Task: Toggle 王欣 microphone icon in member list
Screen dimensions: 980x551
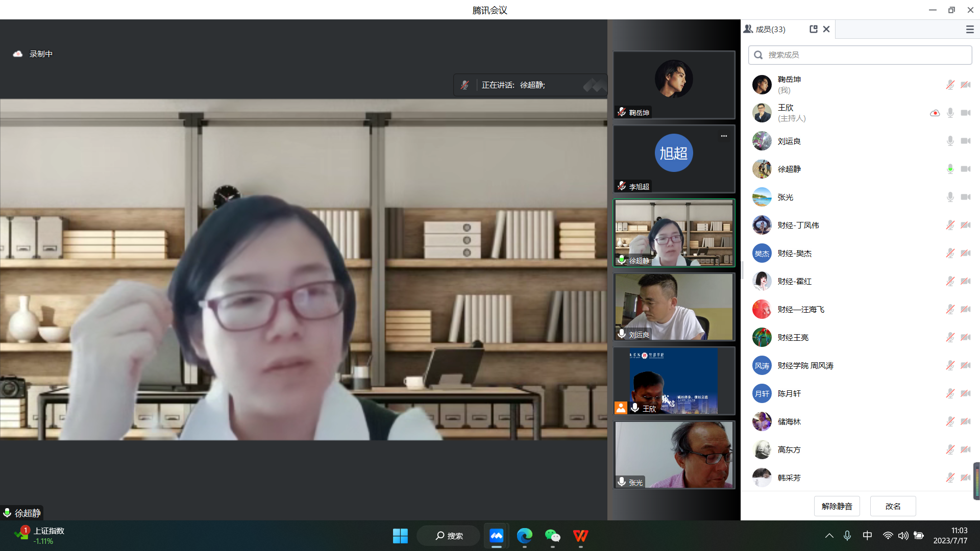Action: pos(950,113)
